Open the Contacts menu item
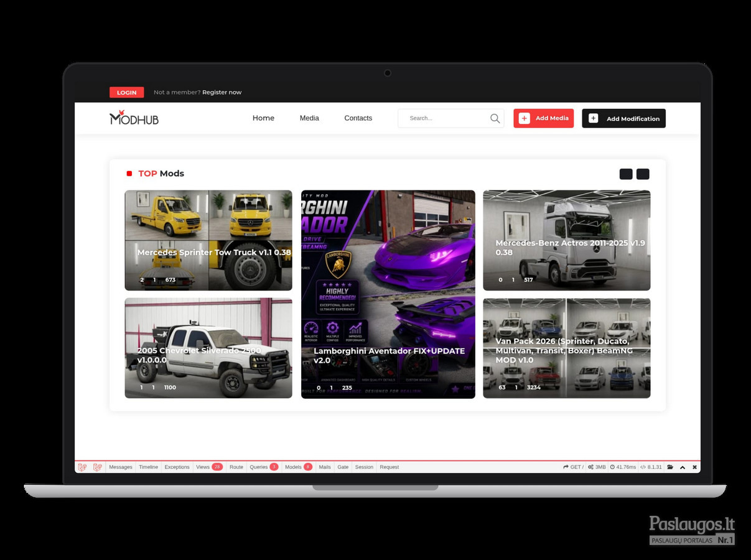 pyautogui.click(x=358, y=118)
